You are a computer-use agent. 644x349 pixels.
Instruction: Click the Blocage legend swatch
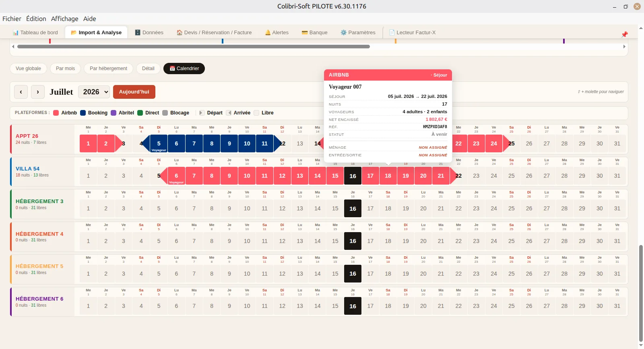[165, 113]
